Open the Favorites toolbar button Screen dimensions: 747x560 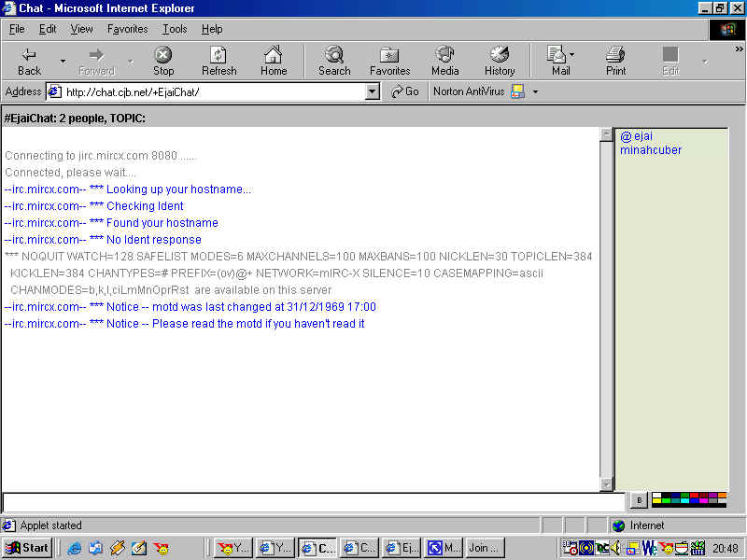click(x=389, y=61)
